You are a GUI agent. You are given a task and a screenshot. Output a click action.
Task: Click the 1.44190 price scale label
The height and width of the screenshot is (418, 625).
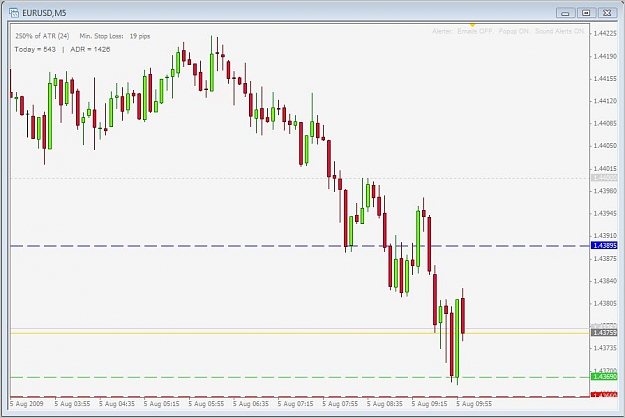pyautogui.click(x=605, y=57)
